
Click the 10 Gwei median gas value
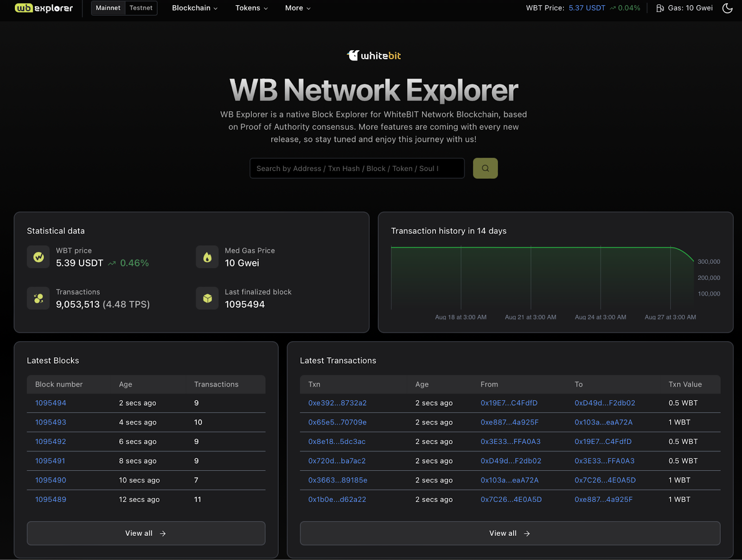tap(242, 263)
